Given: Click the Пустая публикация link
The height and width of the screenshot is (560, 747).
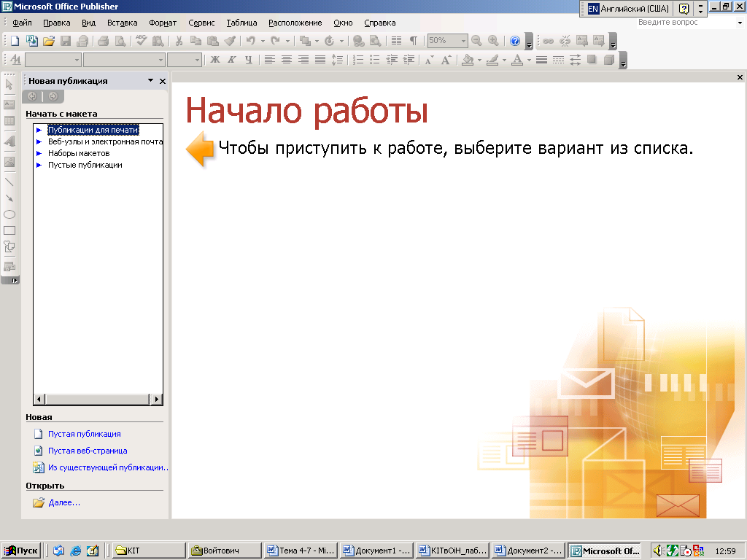Looking at the screenshot, I should click(85, 434).
